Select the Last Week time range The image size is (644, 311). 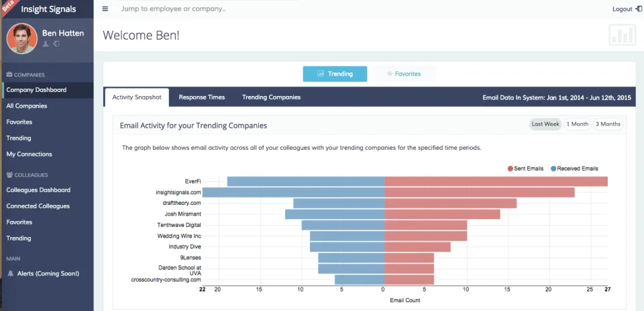coord(545,124)
